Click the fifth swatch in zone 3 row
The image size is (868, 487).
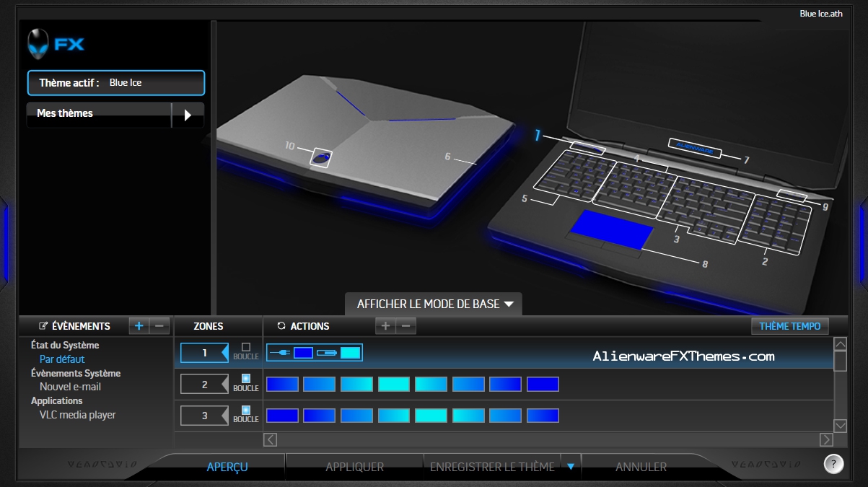[x=431, y=416]
